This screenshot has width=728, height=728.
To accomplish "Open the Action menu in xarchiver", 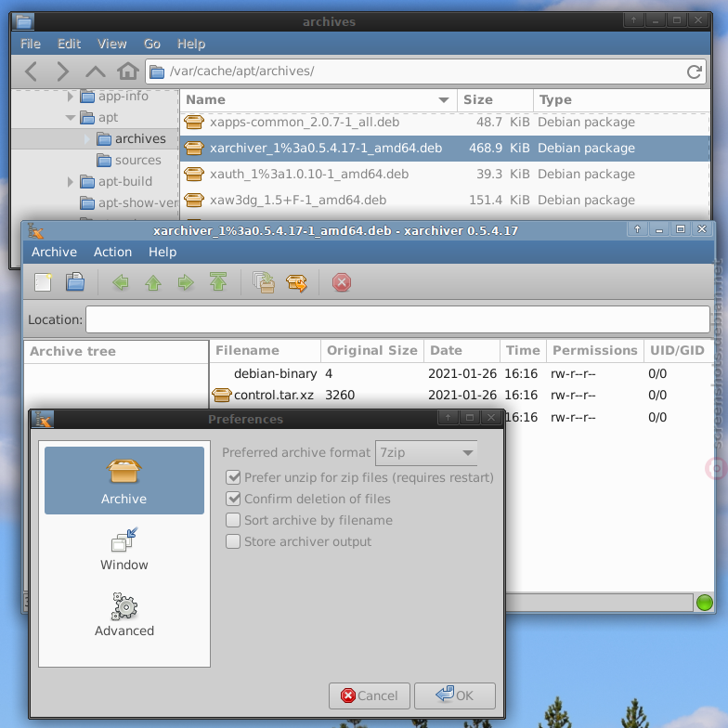I will coord(113,253).
